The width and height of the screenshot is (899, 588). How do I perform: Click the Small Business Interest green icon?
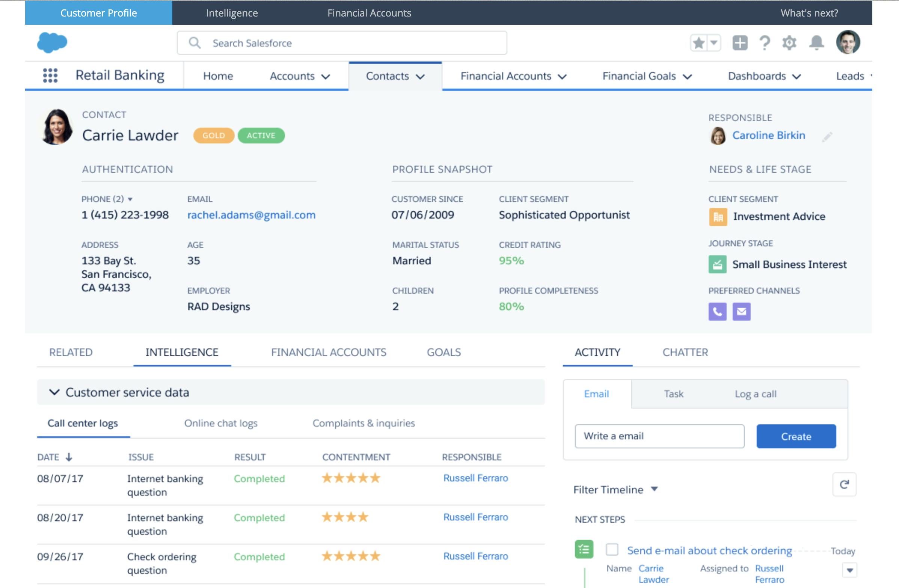point(717,264)
